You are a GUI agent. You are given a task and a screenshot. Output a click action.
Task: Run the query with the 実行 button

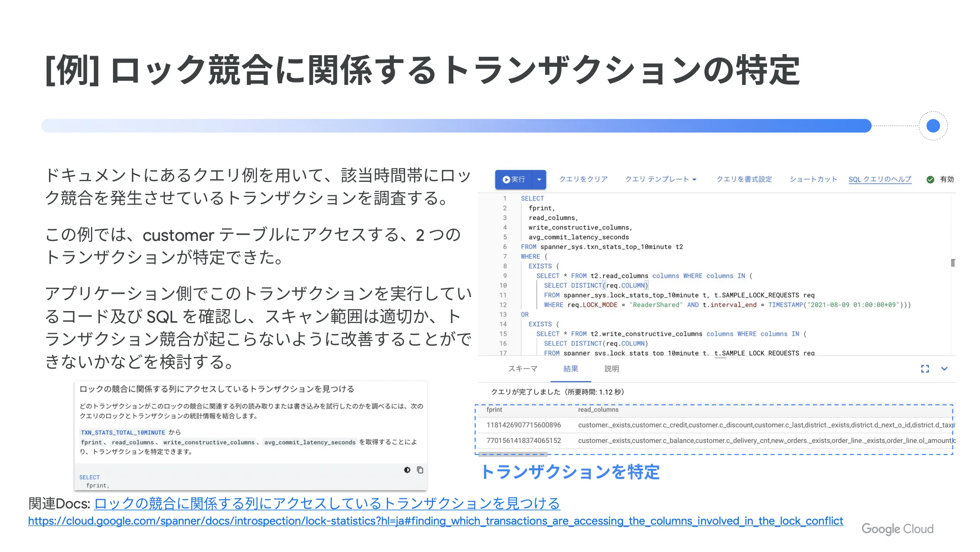(513, 179)
